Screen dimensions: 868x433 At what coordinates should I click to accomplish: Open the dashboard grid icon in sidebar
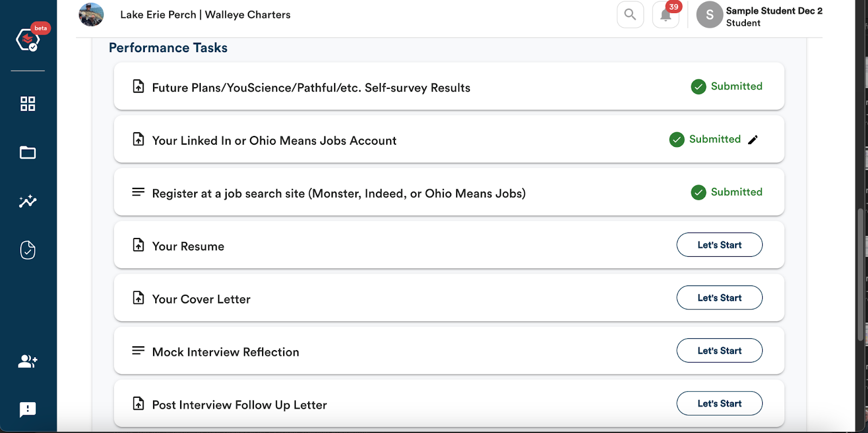pyautogui.click(x=28, y=104)
